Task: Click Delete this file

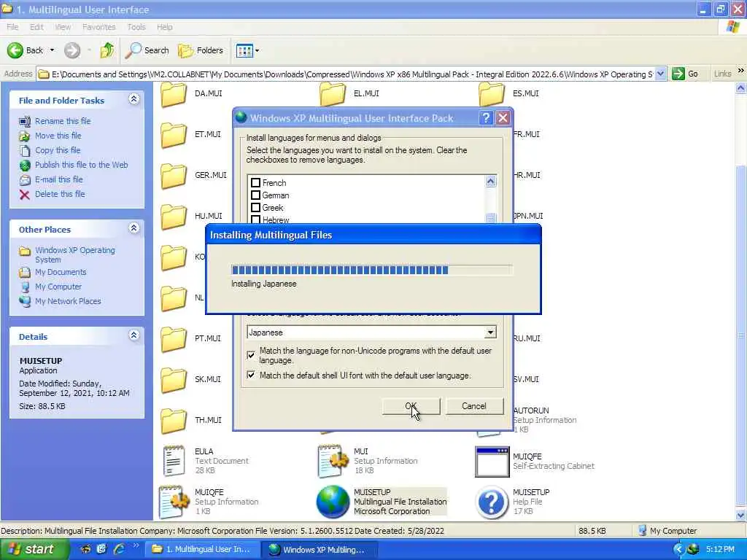Action: pos(60,194)
